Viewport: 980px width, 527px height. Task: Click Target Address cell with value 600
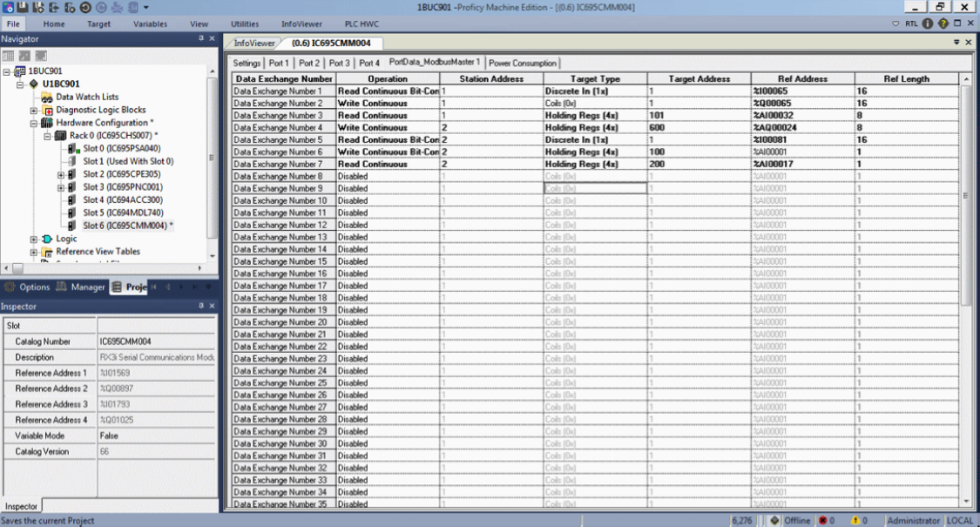[699, 127]
